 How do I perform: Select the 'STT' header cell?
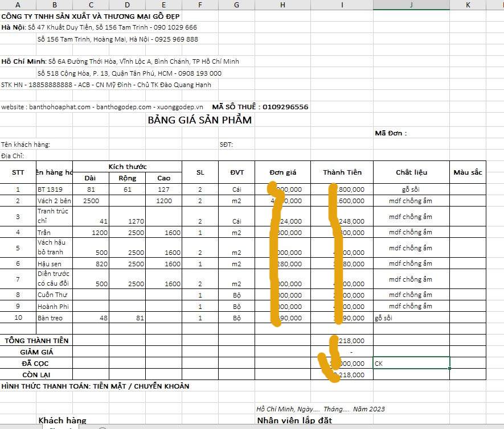(18, 172)
